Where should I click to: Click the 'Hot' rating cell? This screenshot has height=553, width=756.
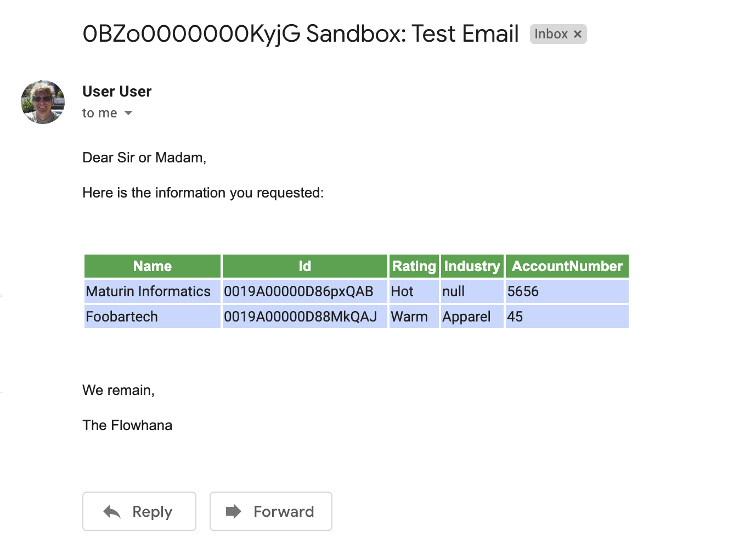(402, 291)
